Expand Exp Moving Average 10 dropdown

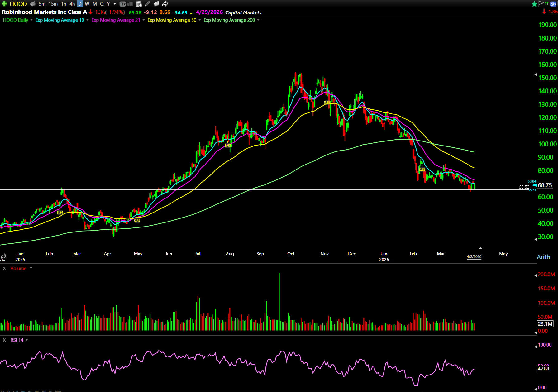(88, 20)
